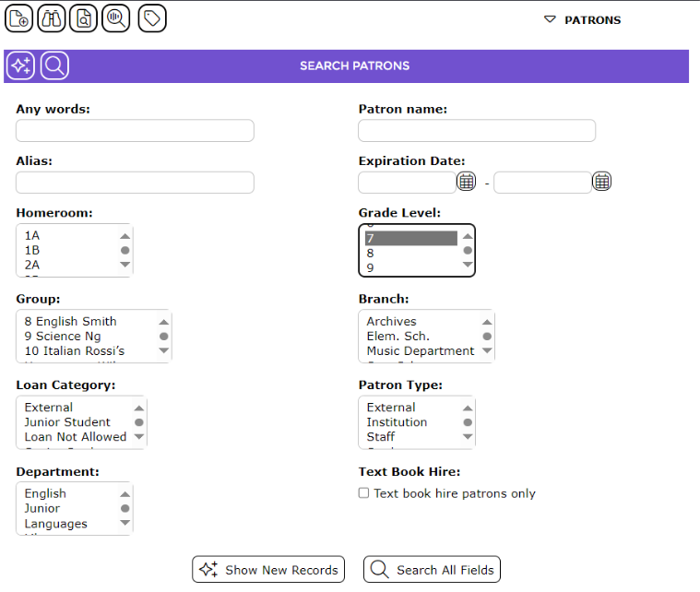Click Search All Fields button
The width and height of the screenshot is (700, 592).
(433, 570)
